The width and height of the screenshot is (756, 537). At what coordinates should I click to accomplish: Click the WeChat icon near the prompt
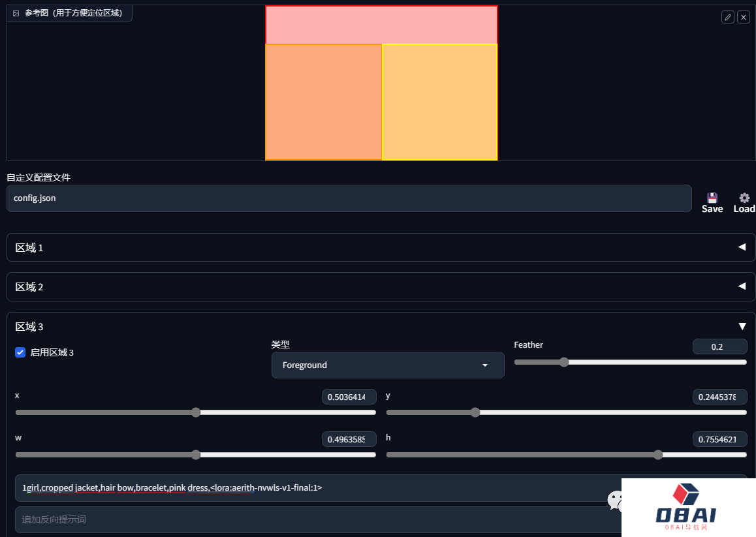615,500
